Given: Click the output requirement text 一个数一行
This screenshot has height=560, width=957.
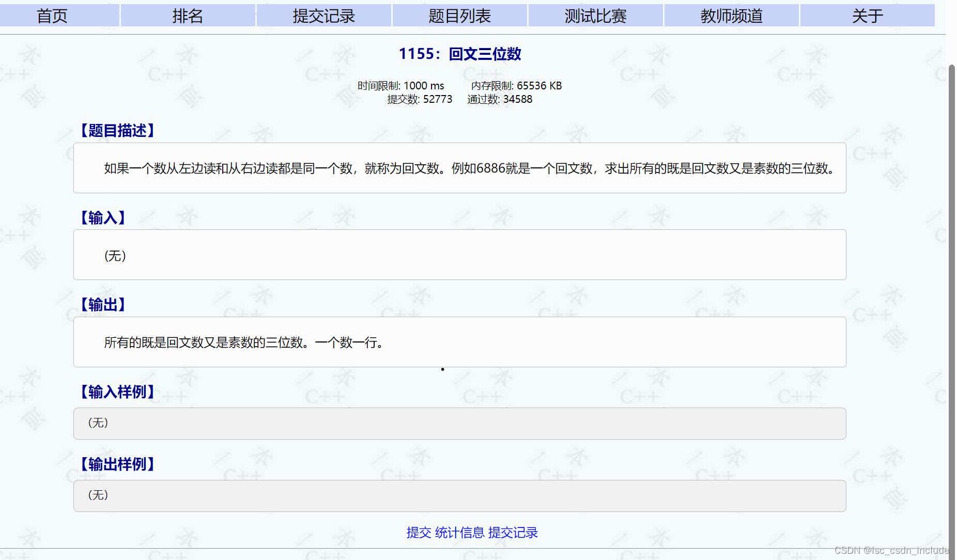Looking at the screenshot, I should click(x=346, y=343).
